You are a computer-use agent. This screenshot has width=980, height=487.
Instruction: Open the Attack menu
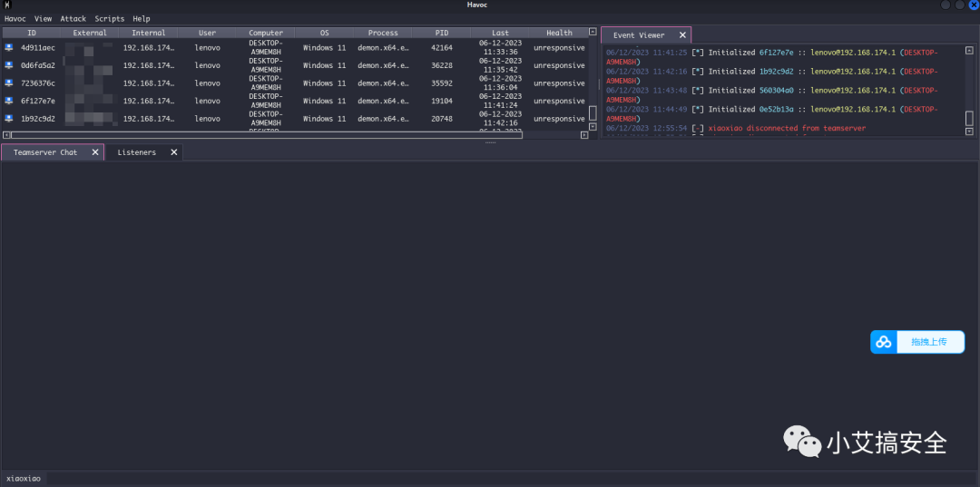click(73, 19)
